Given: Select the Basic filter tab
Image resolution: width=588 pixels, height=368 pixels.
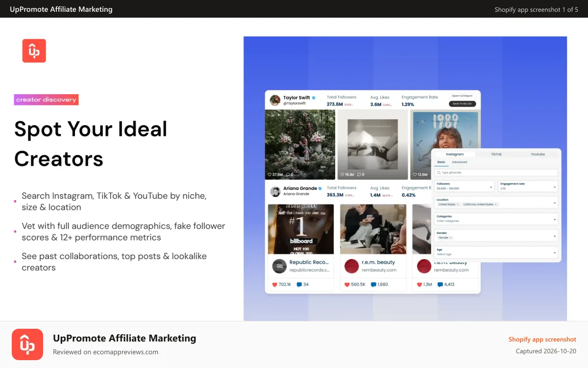Looking at the screenshot, I should click(441, 162).
